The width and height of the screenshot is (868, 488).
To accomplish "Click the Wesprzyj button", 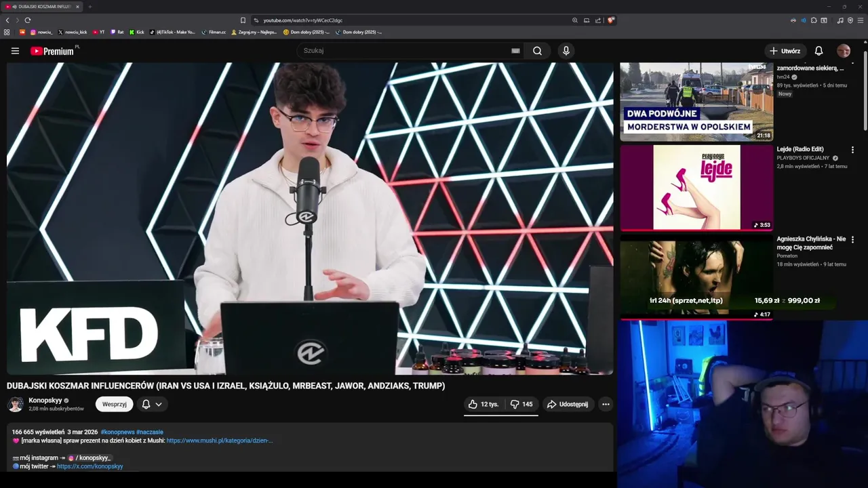I will pos(114,404).
